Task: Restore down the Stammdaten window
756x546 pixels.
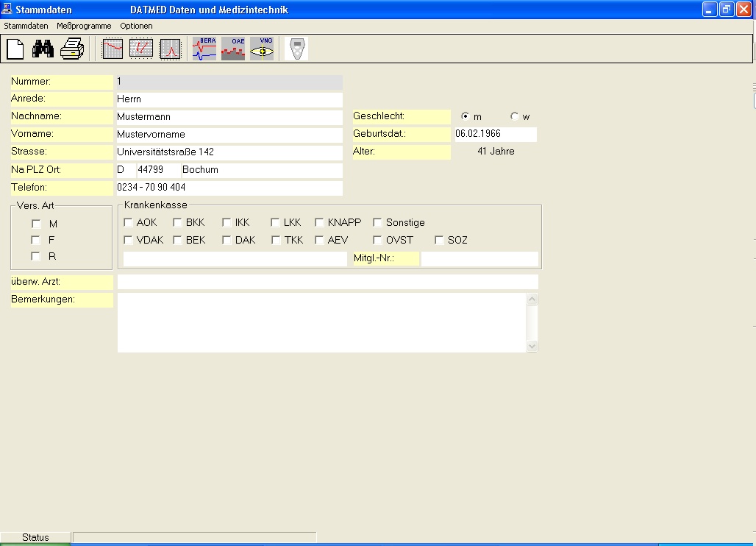Action: (x=727, y=10)
